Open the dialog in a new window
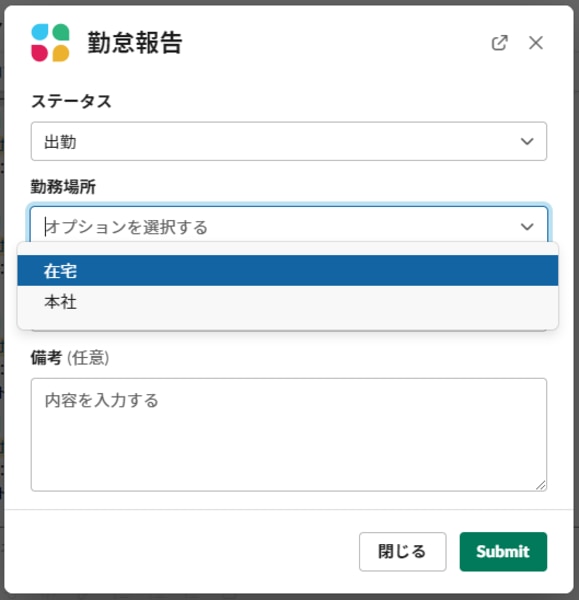This screenshot has width=579, height=600. [499, 43]
